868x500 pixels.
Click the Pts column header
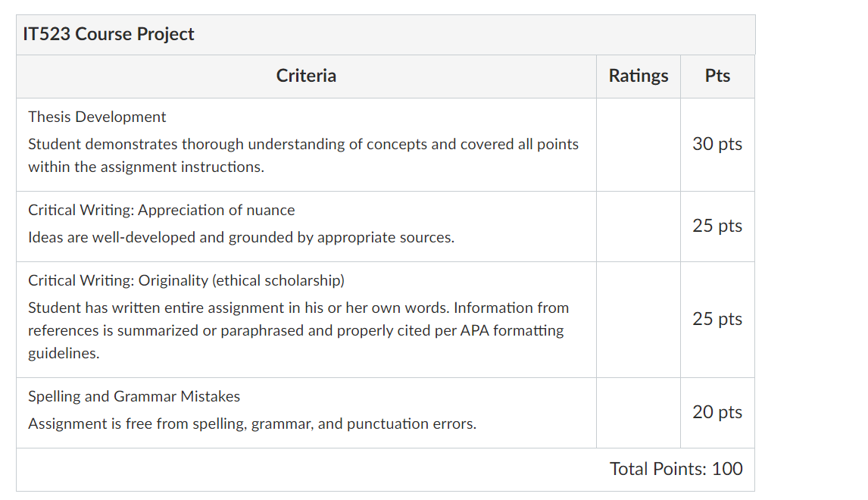click(717, 76)
